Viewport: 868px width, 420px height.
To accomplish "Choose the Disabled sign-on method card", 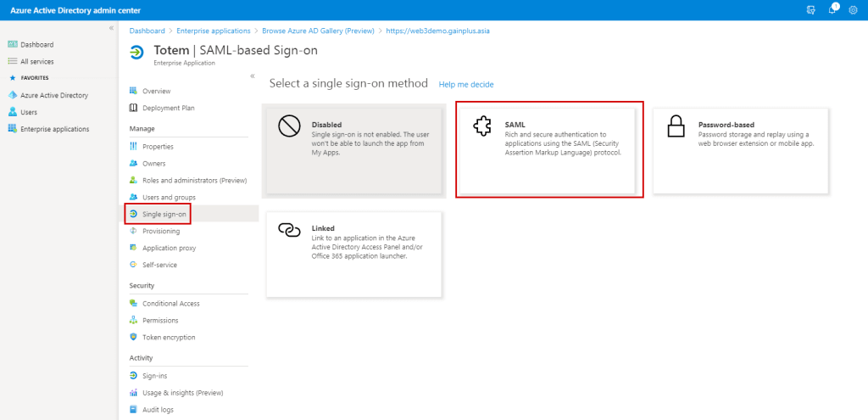I will pos(353,151).
